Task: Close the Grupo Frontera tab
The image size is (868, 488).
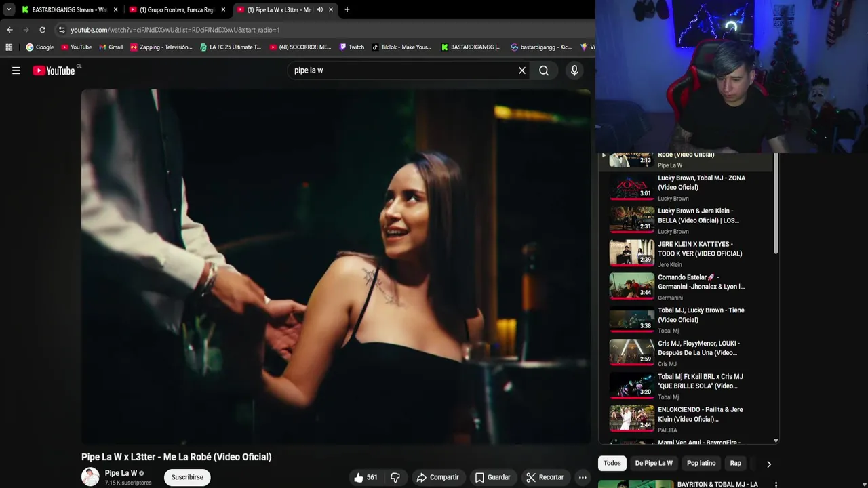Action: [x=223, y=9]
